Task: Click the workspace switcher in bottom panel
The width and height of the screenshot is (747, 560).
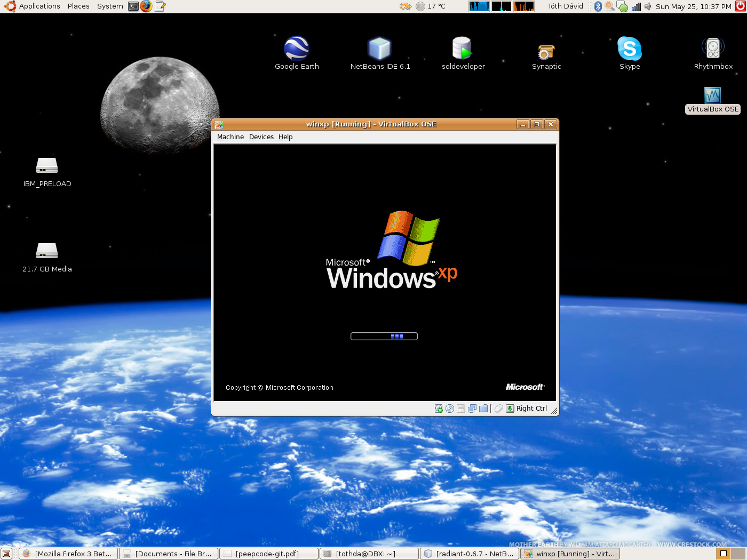Action: pyautogui.click(x=730, y=554)
